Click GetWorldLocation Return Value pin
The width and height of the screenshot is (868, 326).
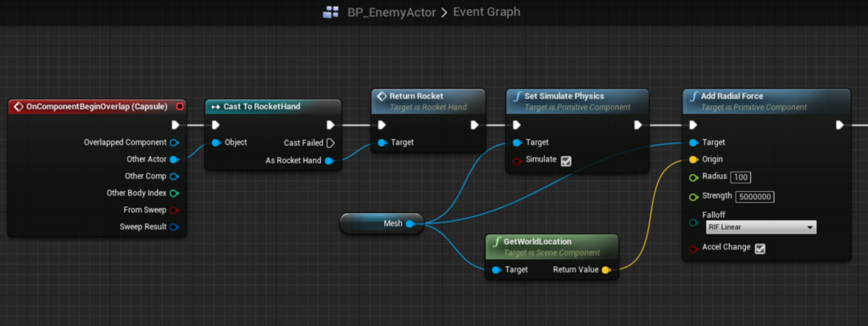pyautogui.click(x=605, y=270)
